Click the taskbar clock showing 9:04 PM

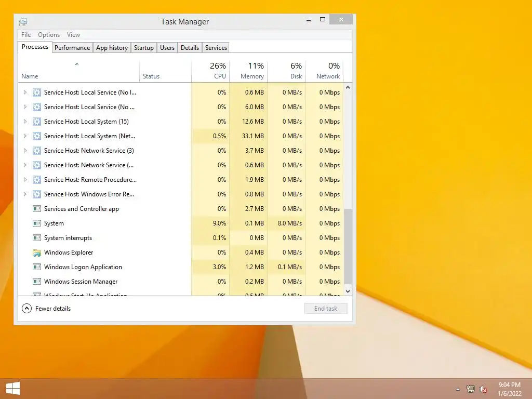click(x=509, y=389)
